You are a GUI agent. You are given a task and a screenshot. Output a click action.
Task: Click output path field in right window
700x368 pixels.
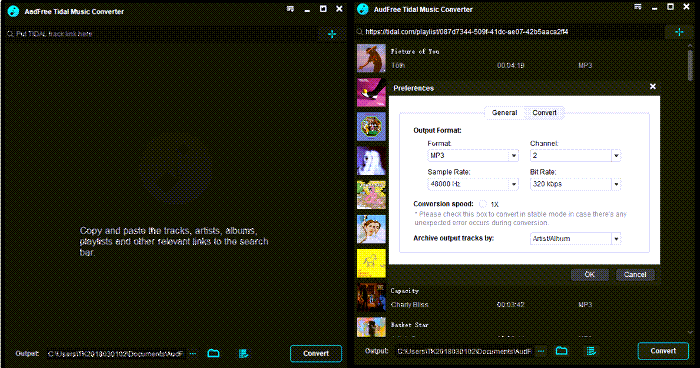465,351
